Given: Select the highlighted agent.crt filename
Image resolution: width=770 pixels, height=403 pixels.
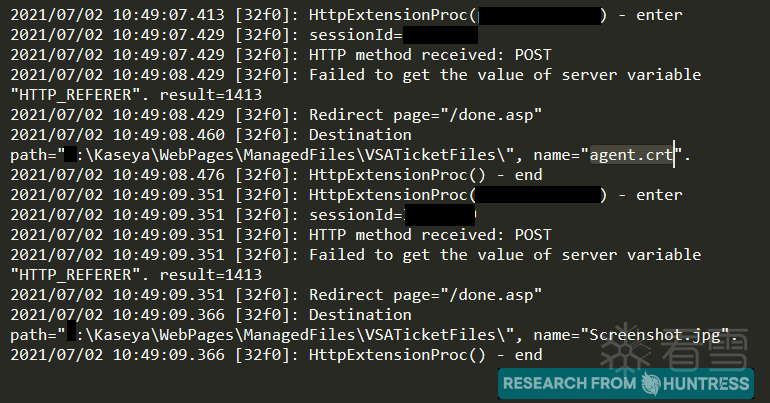Looking at the screenshot, I should point(631,155).
